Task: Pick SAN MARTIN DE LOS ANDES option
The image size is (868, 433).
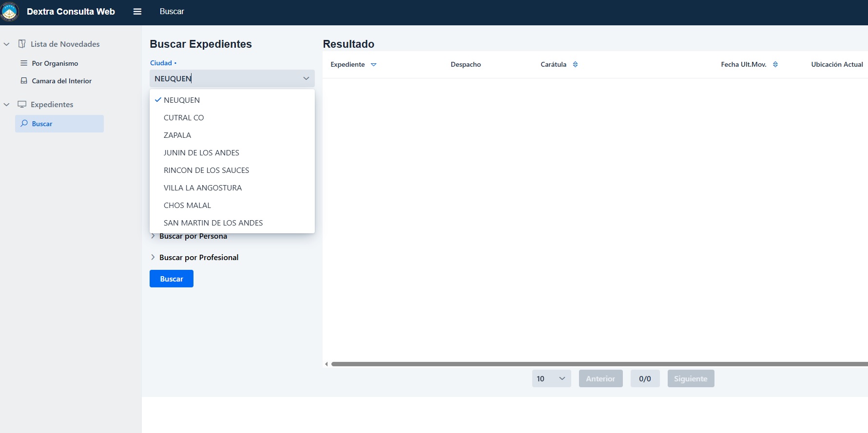Action: coord(213,223)
